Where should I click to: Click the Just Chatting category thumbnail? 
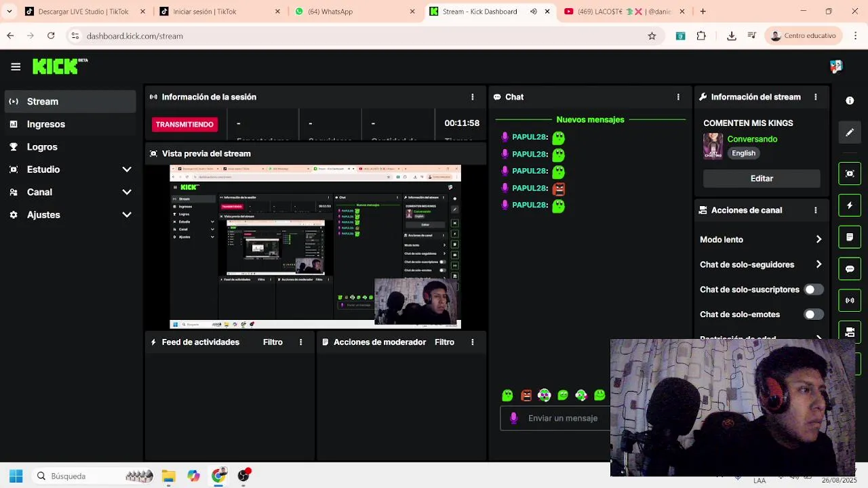(713, 146)
